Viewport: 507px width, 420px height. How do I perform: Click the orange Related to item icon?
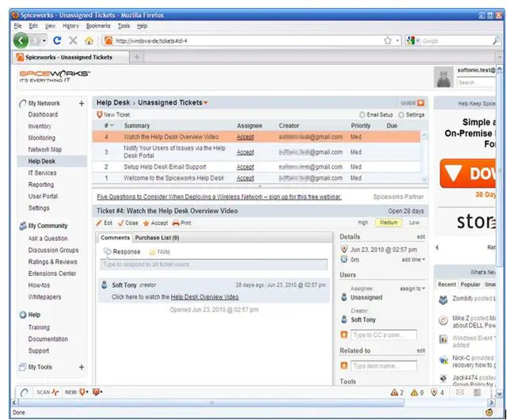[344, 365]
